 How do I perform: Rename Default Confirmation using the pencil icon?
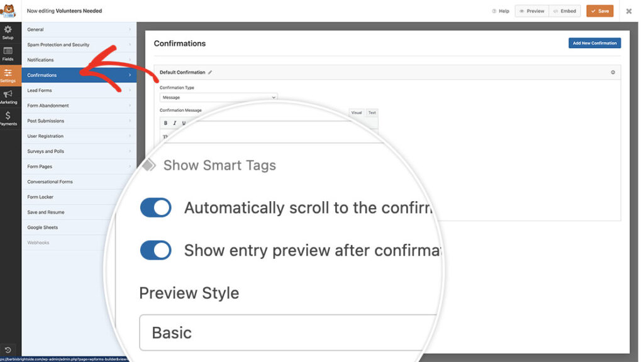coord(210,72)
